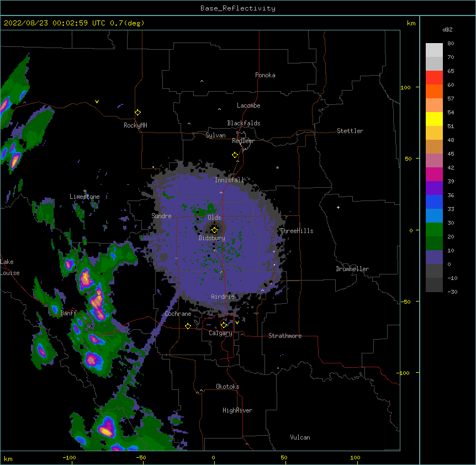Select the asterisk marker east of Innisfail

277,167
